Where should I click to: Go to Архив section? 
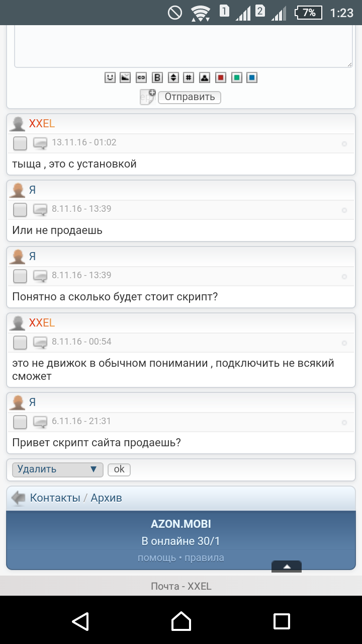point(107,498)
